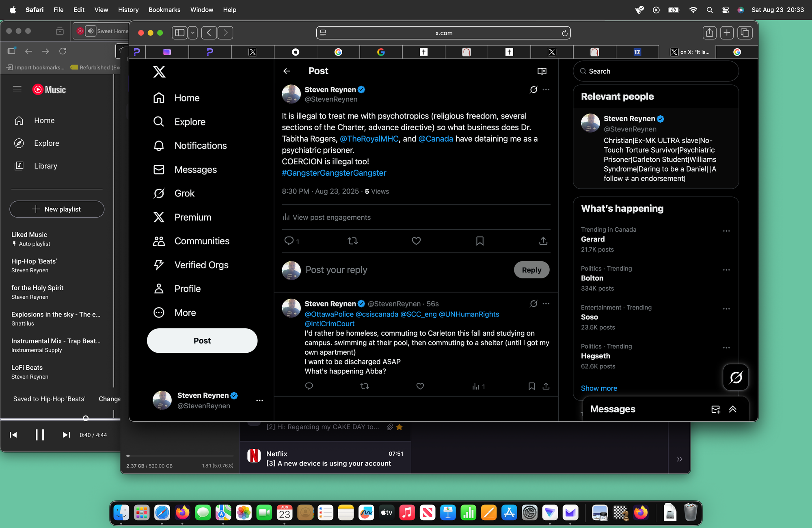Compose new message in Messages drawer

(716, 409)
